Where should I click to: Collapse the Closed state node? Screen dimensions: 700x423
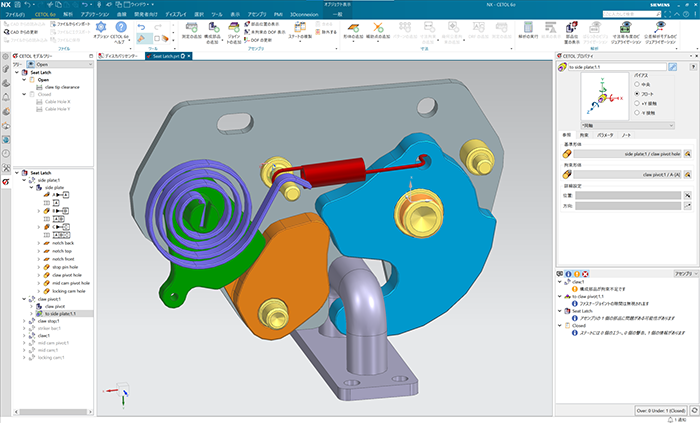(x=24, y=94)
